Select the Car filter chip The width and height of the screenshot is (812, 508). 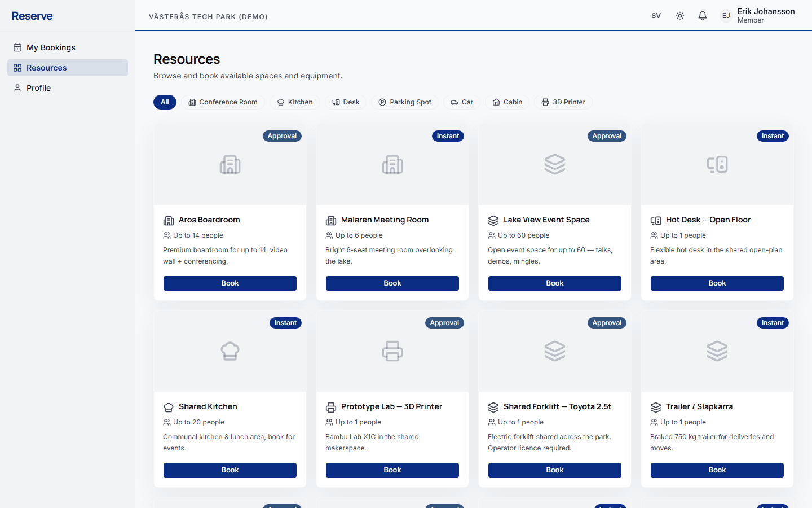(462, 102)
